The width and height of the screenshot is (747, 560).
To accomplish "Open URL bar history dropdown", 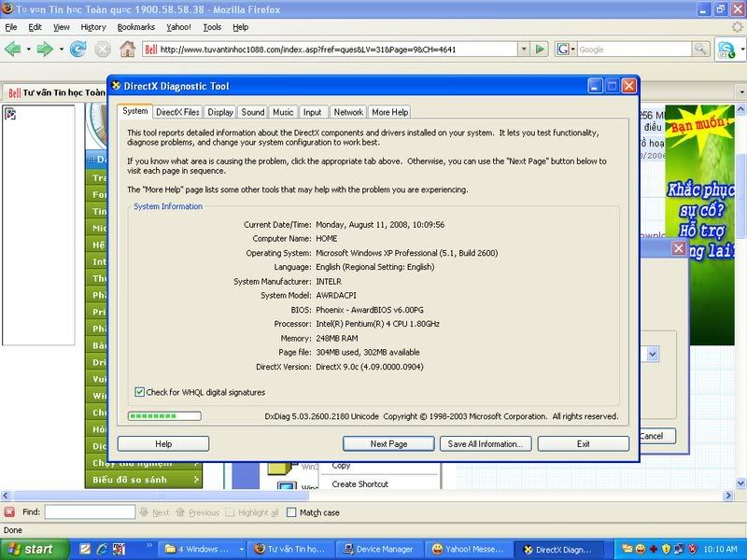I will (x=524, y=49).
